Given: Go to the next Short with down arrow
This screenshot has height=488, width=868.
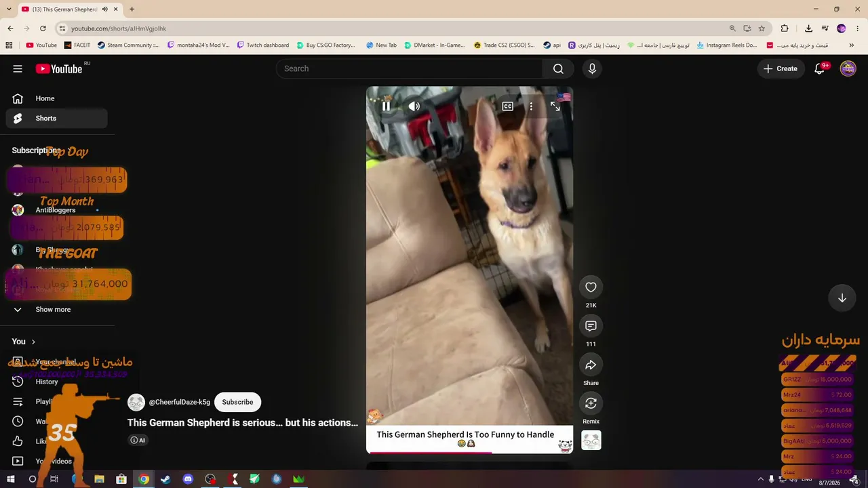Looking at the screenshot, I should (x=842, y=298).
